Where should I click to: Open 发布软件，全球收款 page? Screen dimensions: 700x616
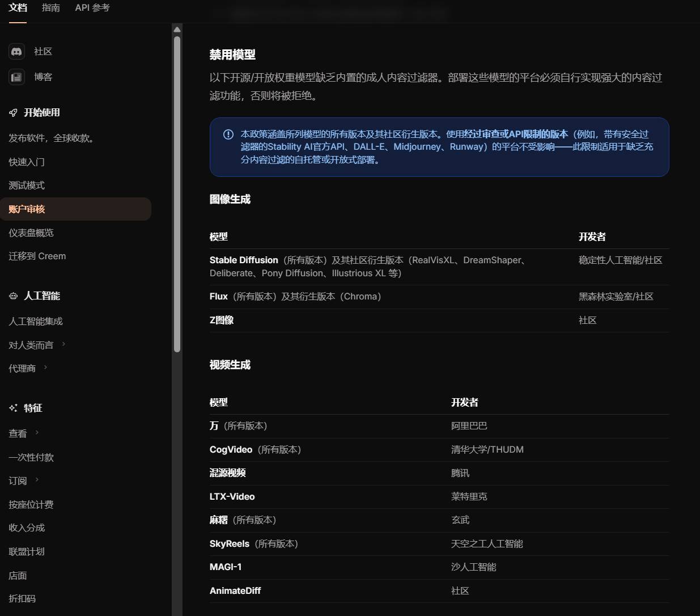click(x=52, y=138)
